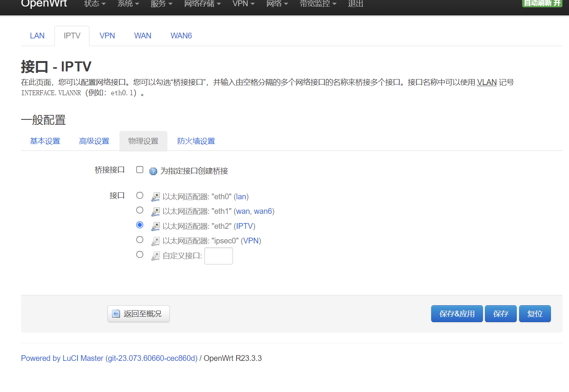The image size is (569, 392).
Task: Click the network adapter icon beside eth0
Action: pos(155,196)
